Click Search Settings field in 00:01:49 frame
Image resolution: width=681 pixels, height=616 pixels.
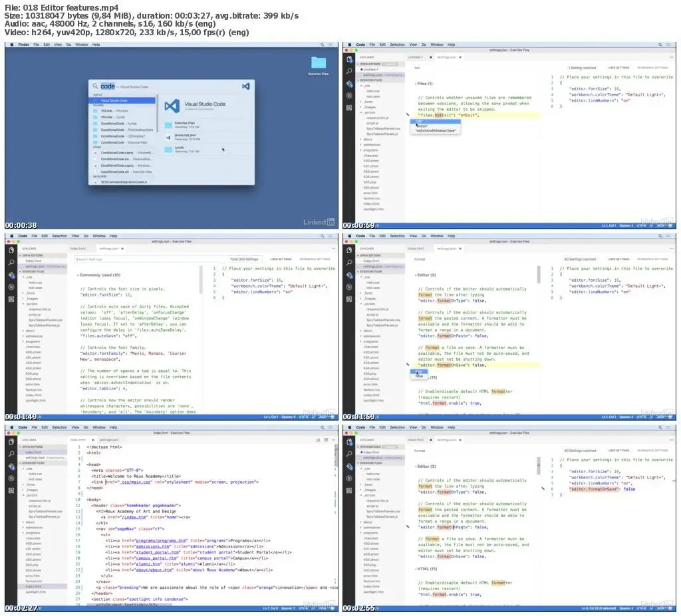[168, 259]
